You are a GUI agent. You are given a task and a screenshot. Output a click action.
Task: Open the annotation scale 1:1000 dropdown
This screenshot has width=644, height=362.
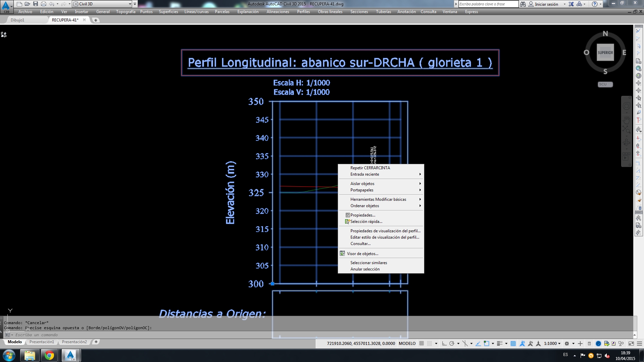pyautogui.click(x=552, y=344)
